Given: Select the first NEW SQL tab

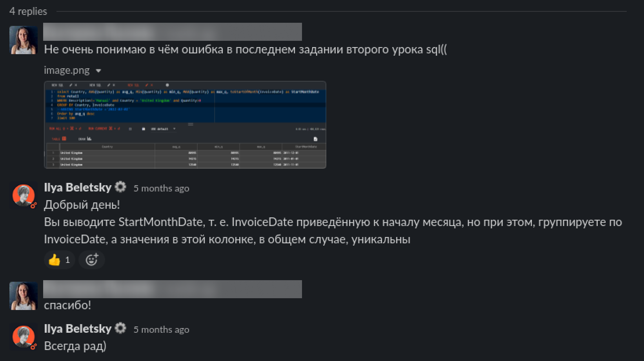Looking at the screenshot, I should (x=58, y=85).
